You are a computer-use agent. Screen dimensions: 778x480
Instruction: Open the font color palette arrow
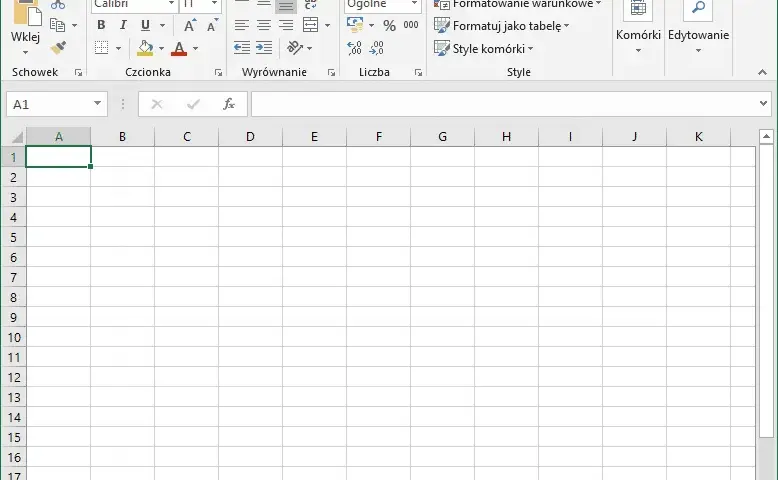point(195,48)
